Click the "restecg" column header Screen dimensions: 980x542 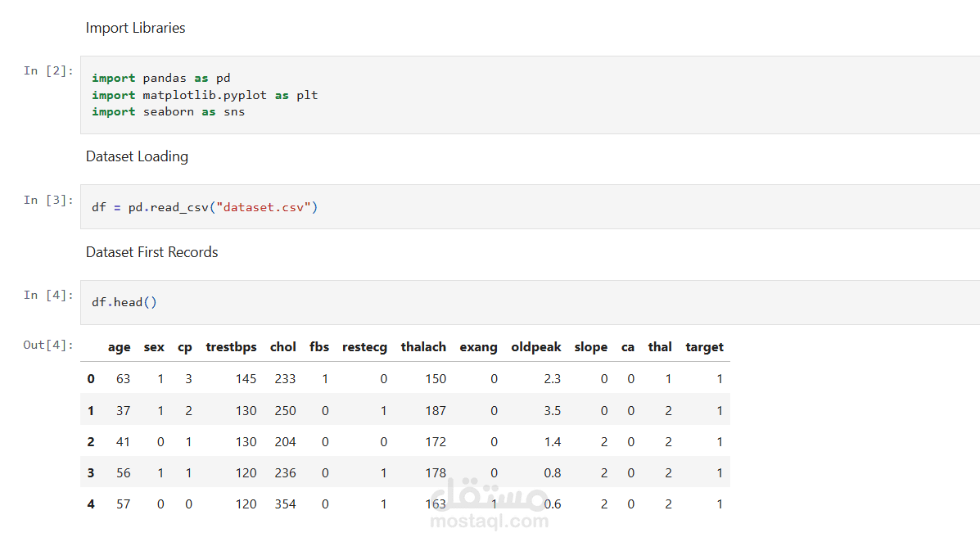pos(364,347)
